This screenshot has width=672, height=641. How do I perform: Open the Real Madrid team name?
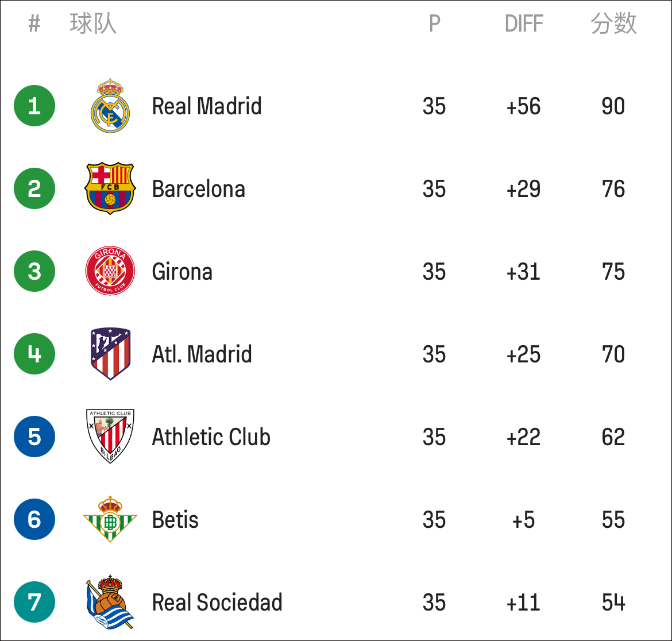(207, 106)
